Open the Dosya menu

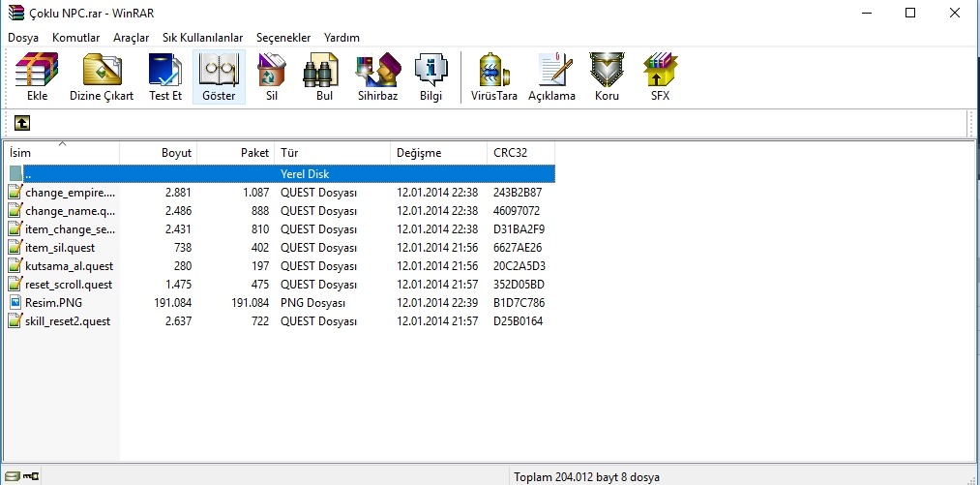point(23,38)
